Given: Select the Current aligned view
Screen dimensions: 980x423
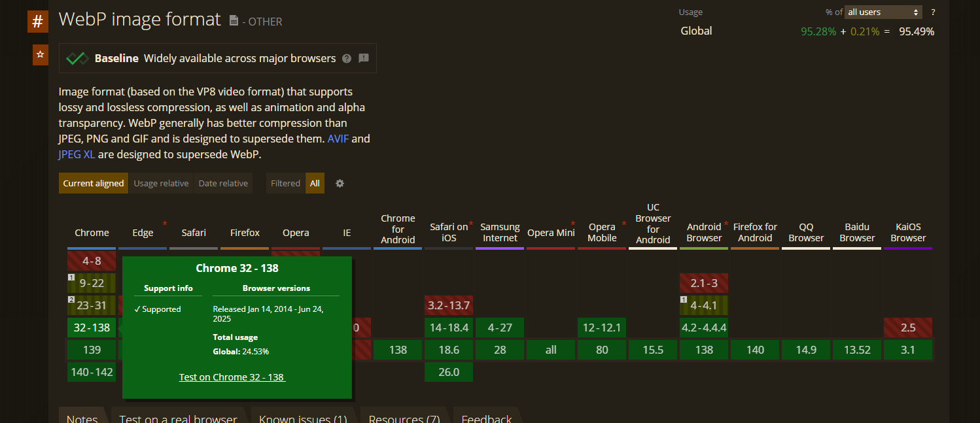Looking at the screenshot, I should pyautogui.click(x=94, y=183).
